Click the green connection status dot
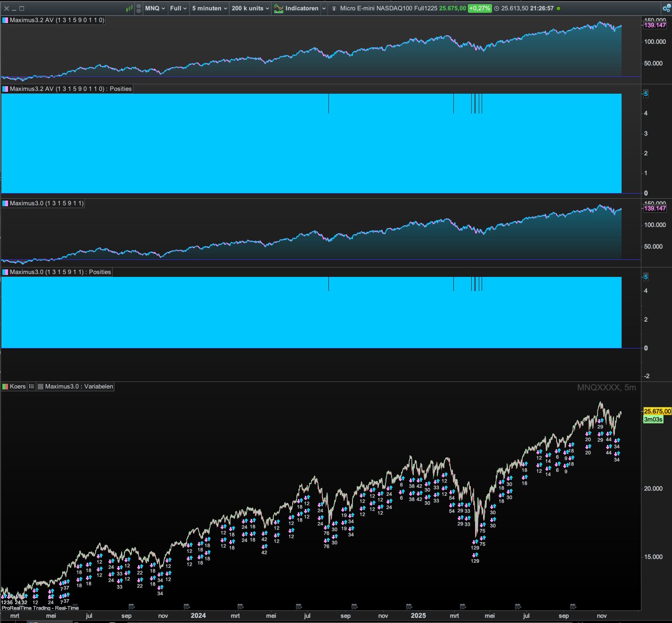 559,8
